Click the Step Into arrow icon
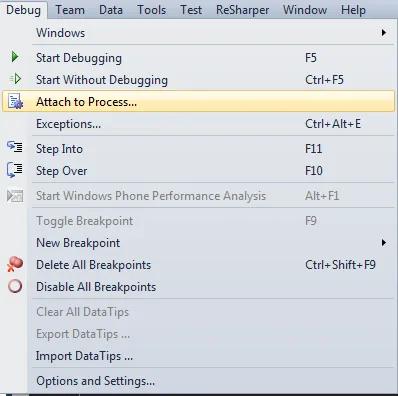The width and height of the screenshot is (398, 396). coord(15,147)
